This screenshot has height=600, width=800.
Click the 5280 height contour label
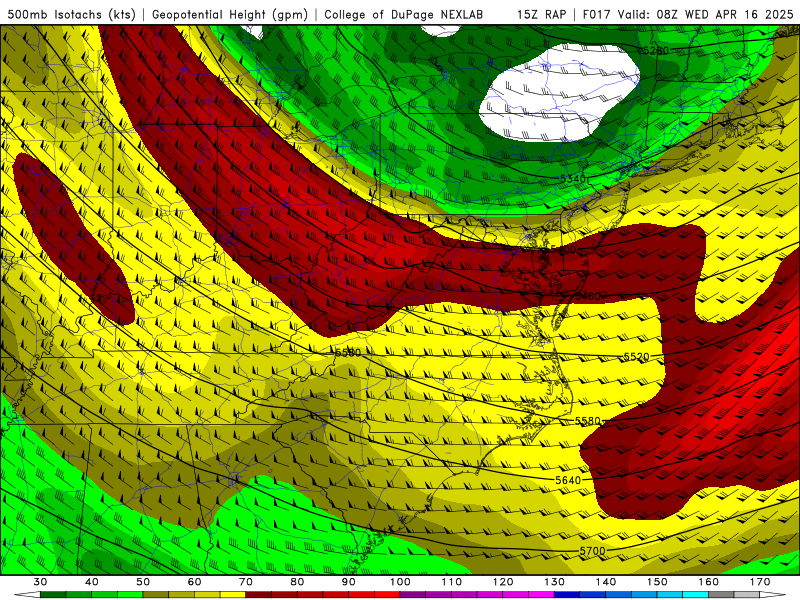pyautogui.click(x=656, y=51)
